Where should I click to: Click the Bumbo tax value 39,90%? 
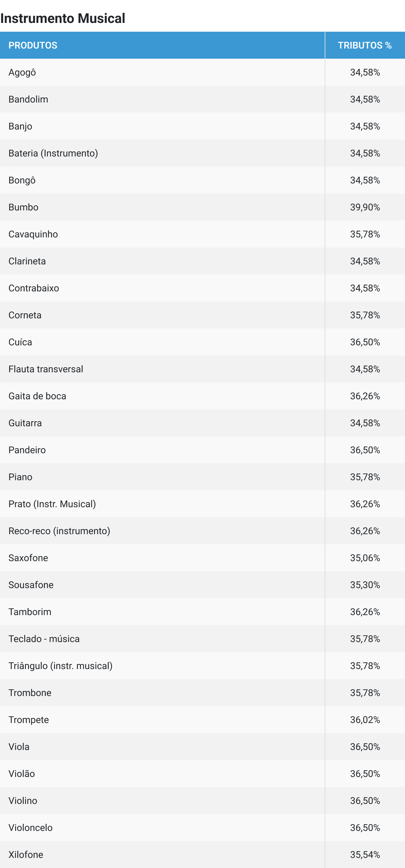coord(365,207)
